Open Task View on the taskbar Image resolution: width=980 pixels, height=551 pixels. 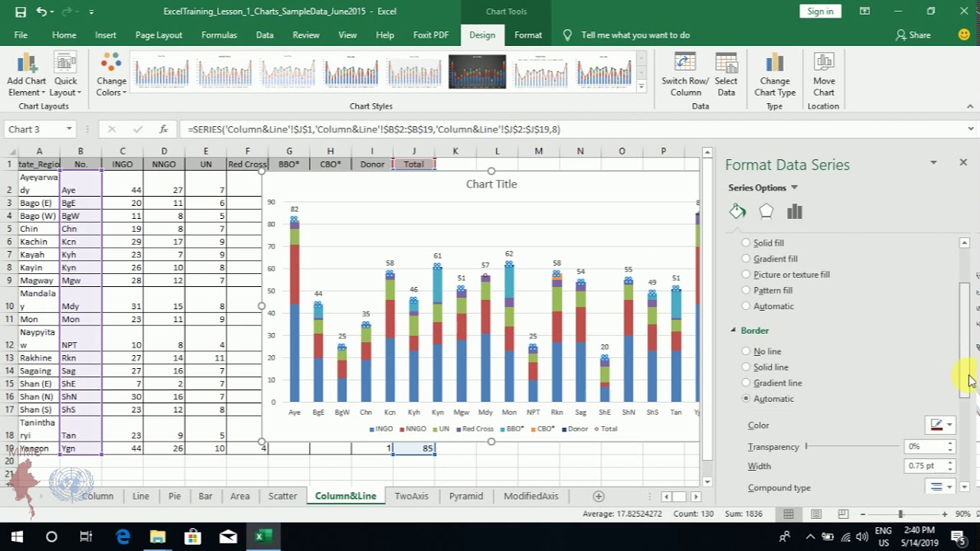86,536
